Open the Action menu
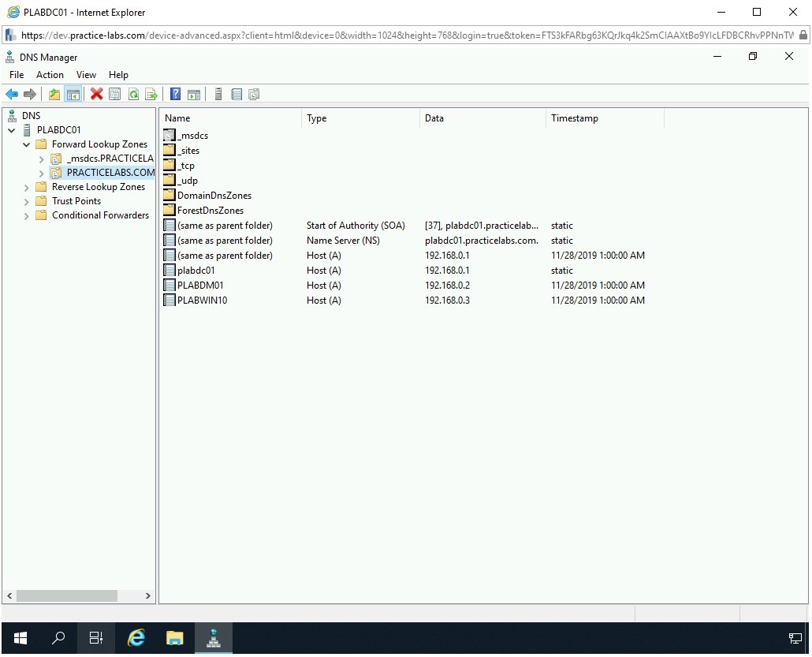The width and height of the screenshot is (812, 657). 50,75
